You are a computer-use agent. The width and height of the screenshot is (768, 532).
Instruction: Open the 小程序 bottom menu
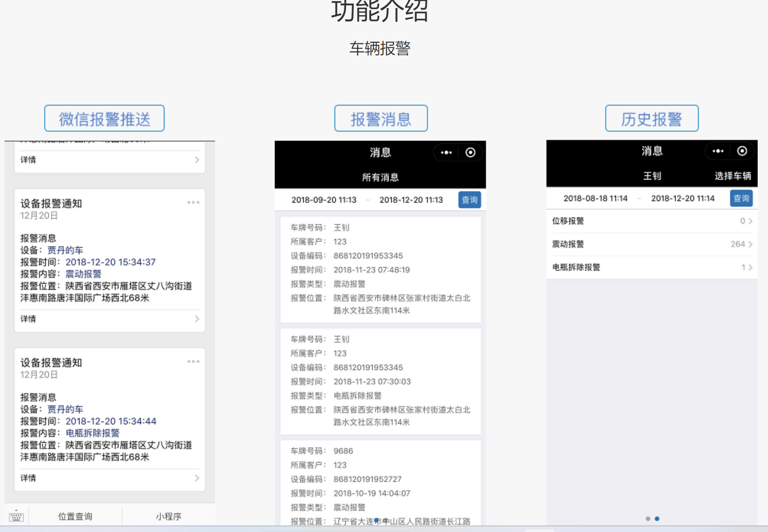pyautogui.click(x=168, y=517)
